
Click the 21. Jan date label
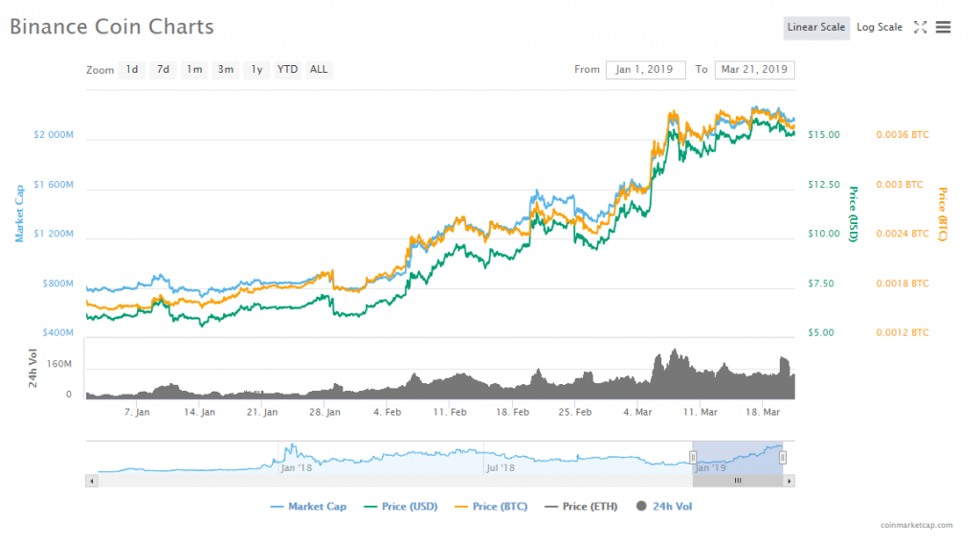(262, 412)
